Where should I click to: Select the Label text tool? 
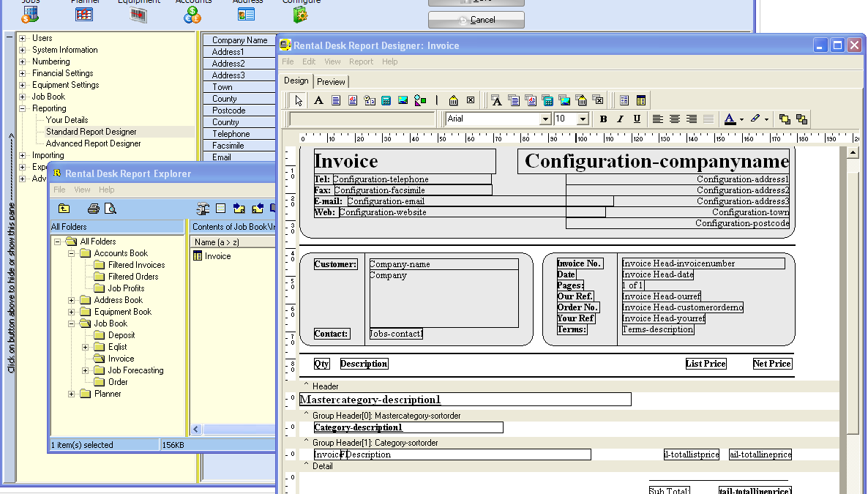click(x=318, y=100)
